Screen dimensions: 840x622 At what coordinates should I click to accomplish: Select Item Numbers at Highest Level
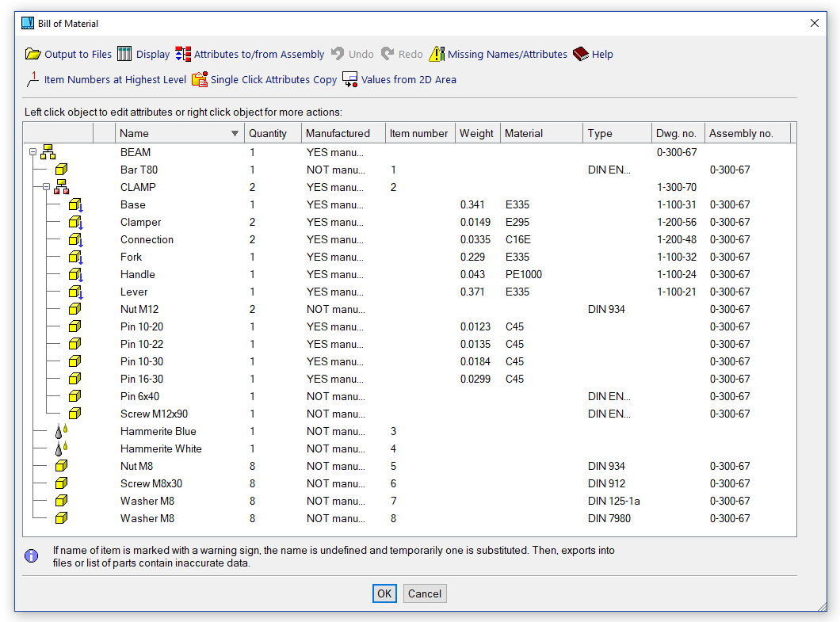click(32, 79)
